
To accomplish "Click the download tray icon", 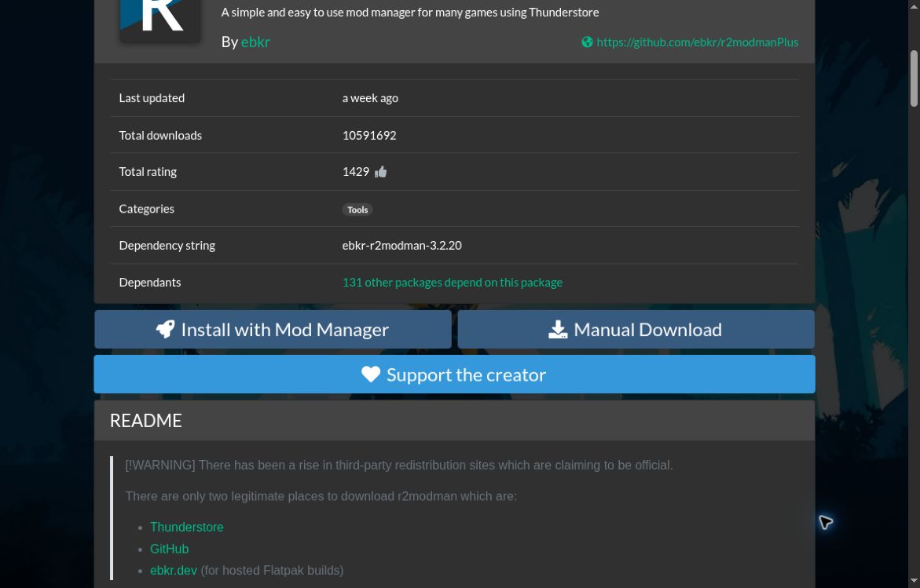I will pyautogui.click(x=558, y=330).
